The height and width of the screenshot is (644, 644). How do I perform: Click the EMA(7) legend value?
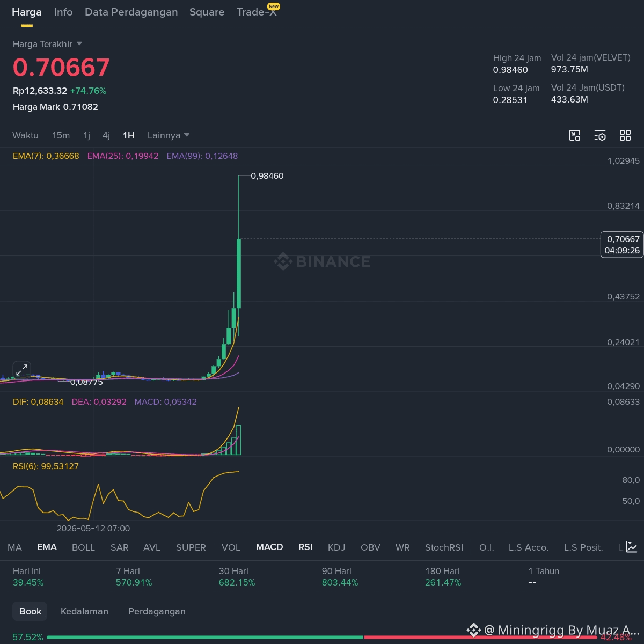(x=46, y=156)
